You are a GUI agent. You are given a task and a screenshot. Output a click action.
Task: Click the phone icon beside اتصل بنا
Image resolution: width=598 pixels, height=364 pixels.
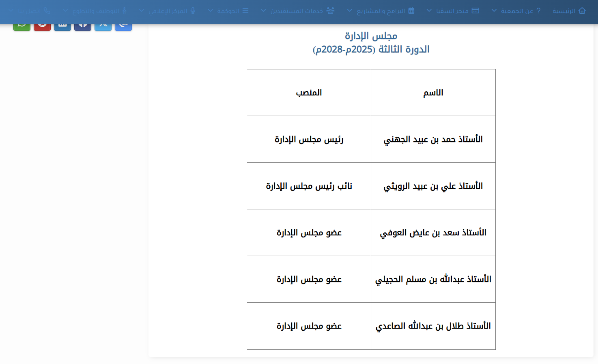tap(47, 11)
